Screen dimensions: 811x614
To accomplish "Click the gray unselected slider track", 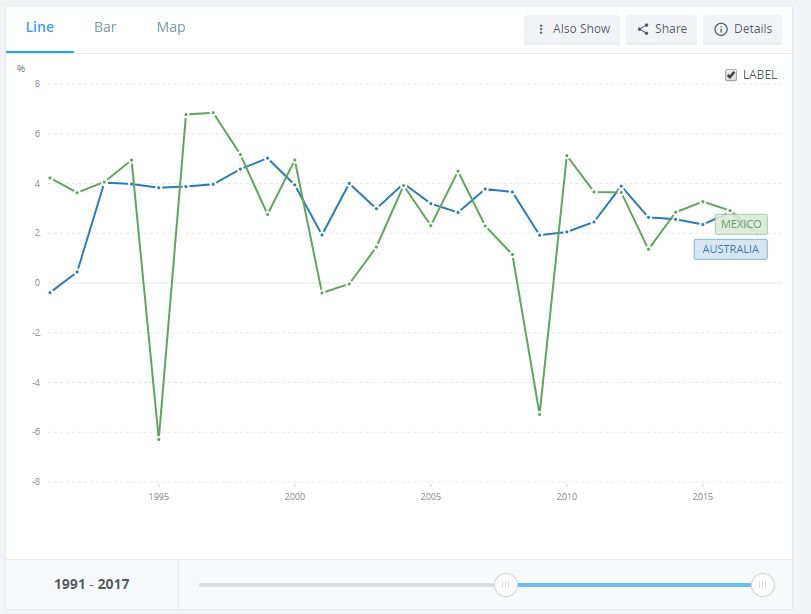I will 347,585.
